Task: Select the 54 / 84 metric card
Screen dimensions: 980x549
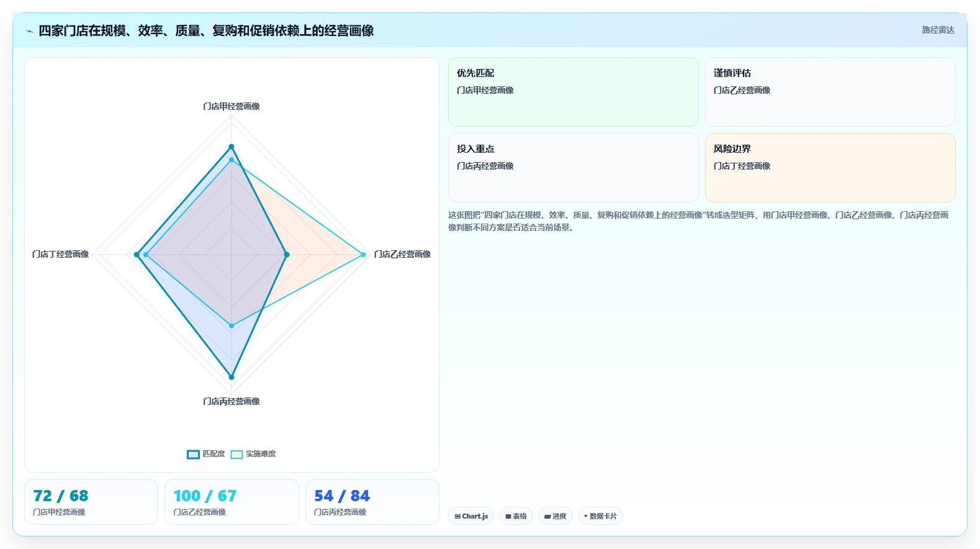Action: coord(372,502)
